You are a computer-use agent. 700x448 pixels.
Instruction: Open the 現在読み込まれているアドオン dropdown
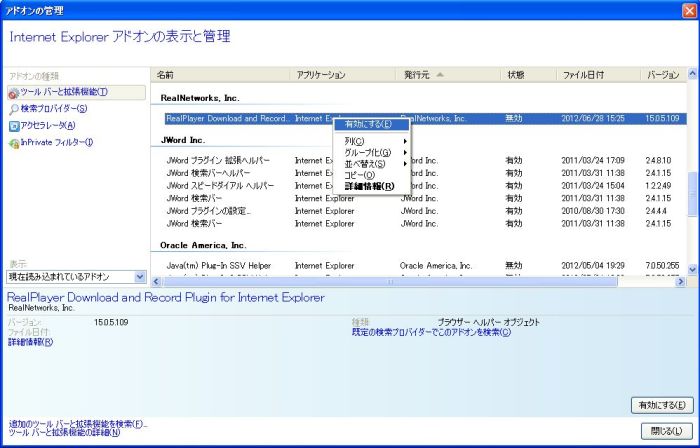coord(139,276)
